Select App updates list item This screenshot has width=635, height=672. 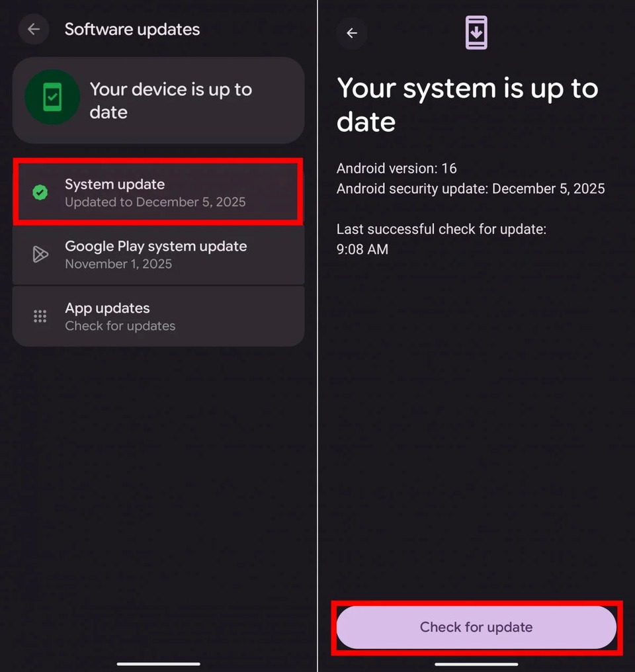(157, 316)
